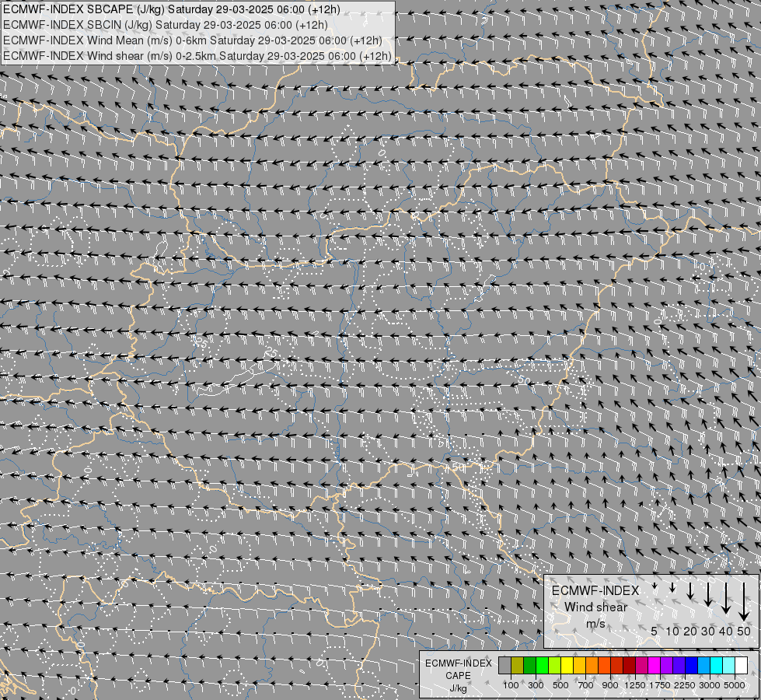Click the 'CAPE' legend title text
The height and width of the screenshot is (700, 761).
pos(458,676)
